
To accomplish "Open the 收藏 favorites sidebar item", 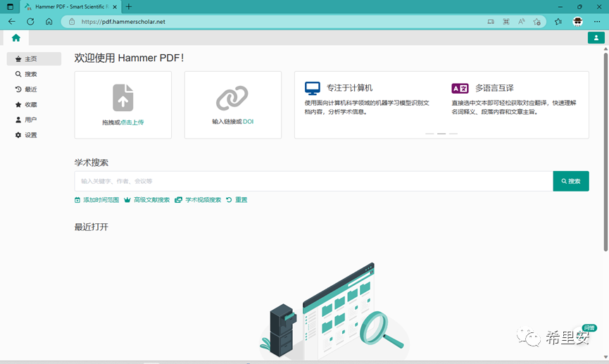I will click(x=26, y=104).
